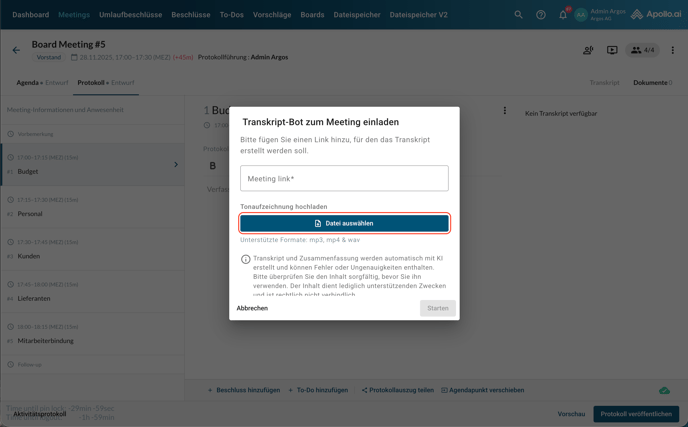Viewport: 688px width, 427px height.
Task: Click the Starten button in dialog
Action: (437, 308)
